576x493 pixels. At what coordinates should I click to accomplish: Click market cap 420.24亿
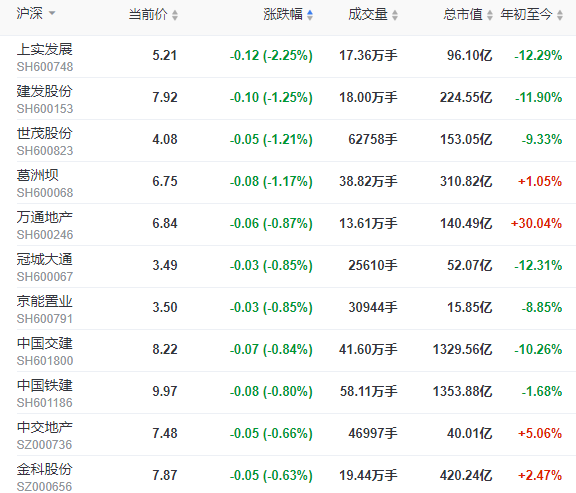point(466,475)
